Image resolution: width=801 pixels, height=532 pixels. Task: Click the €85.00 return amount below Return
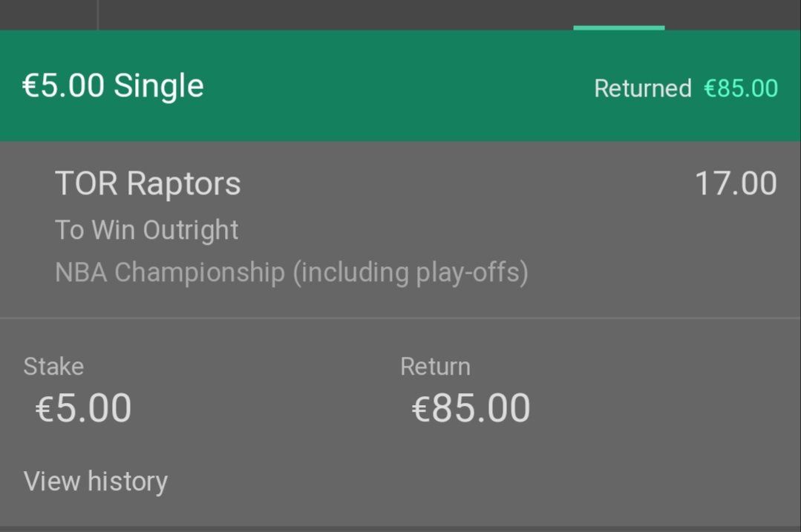point(471,408)
